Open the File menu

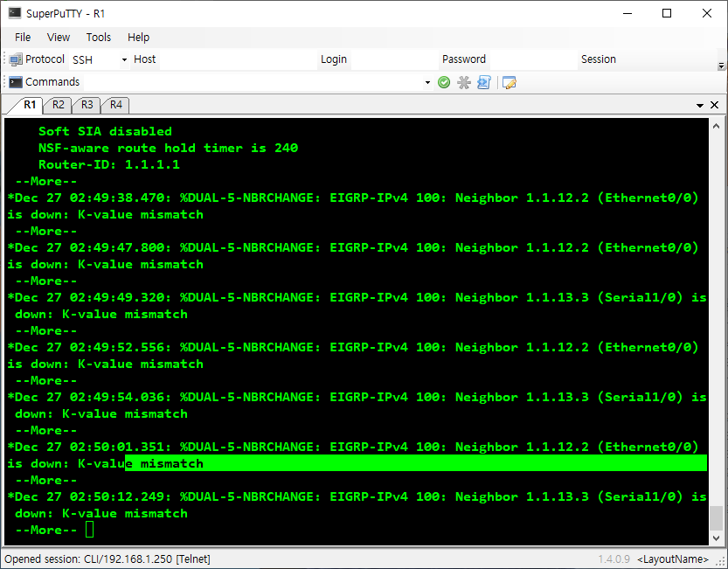[x=23, y=38]
